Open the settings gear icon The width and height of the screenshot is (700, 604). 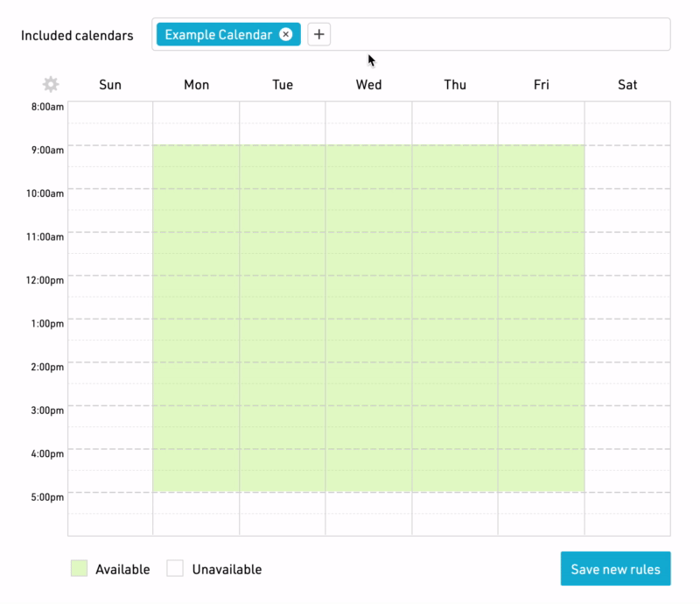pyautogui.click(x=51, y=84)
